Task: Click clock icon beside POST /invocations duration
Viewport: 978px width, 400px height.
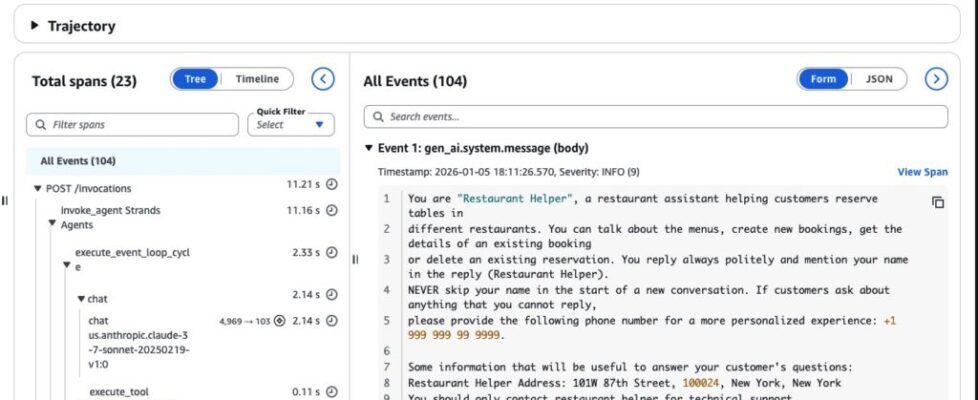Action: click(x=332, y=185)
